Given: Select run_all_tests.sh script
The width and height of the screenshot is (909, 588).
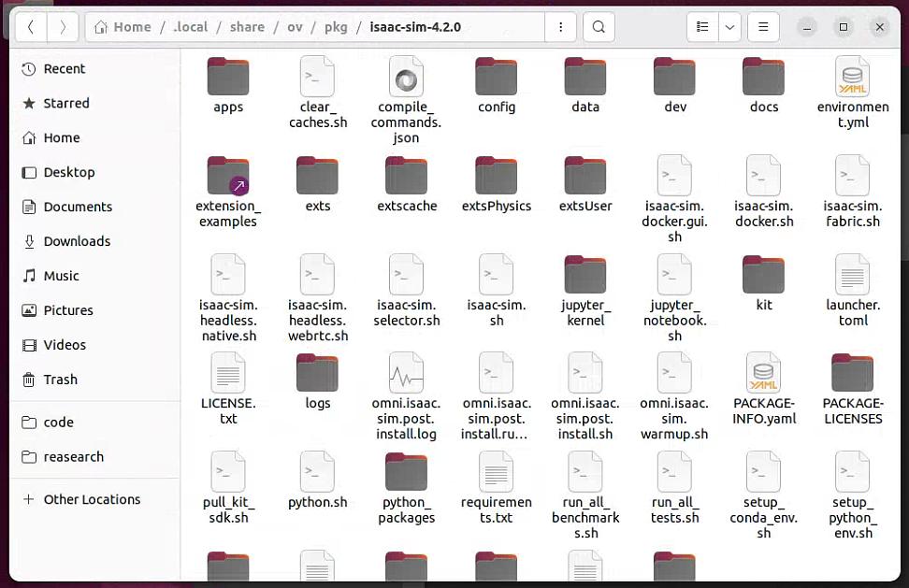Looking at the screenshot, I should coord(675,488).
